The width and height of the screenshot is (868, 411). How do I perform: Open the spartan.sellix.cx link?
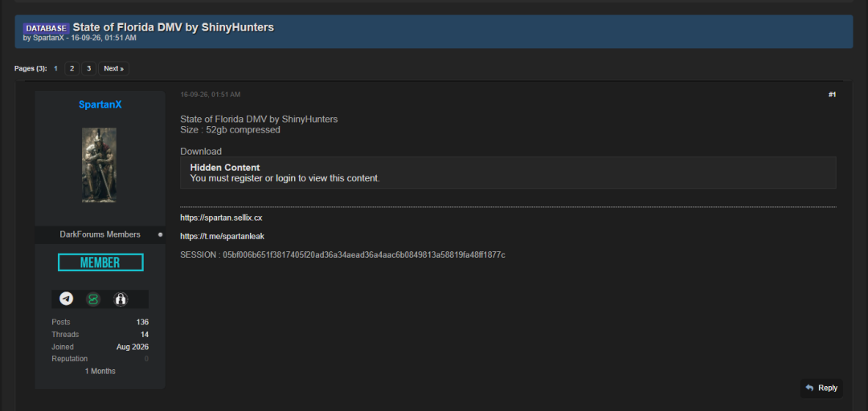coord(221,218)
